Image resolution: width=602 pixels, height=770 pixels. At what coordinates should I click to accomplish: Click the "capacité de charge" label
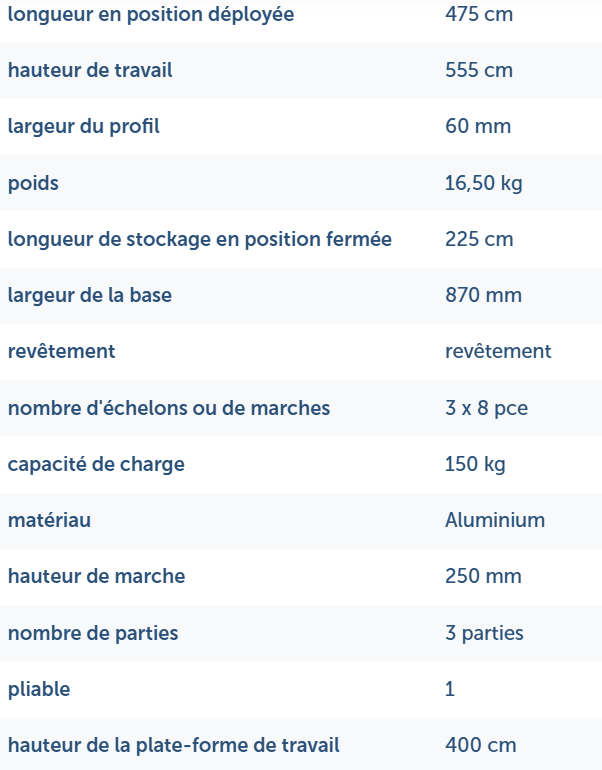tap(96, 464)
